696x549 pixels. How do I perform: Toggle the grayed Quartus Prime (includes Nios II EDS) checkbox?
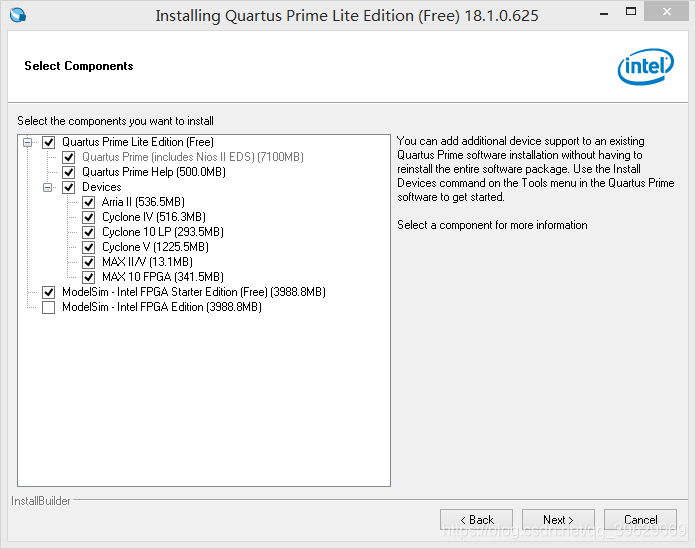point(68,158)
